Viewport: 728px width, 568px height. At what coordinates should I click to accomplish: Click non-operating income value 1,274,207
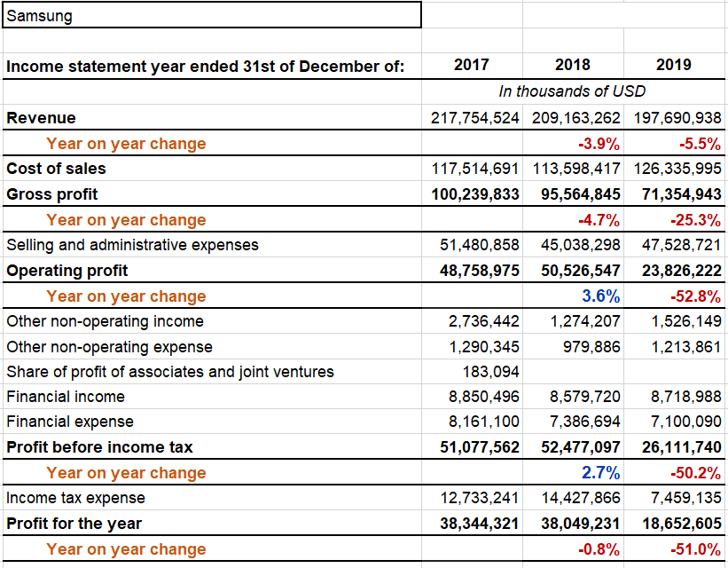pos(585,321)
